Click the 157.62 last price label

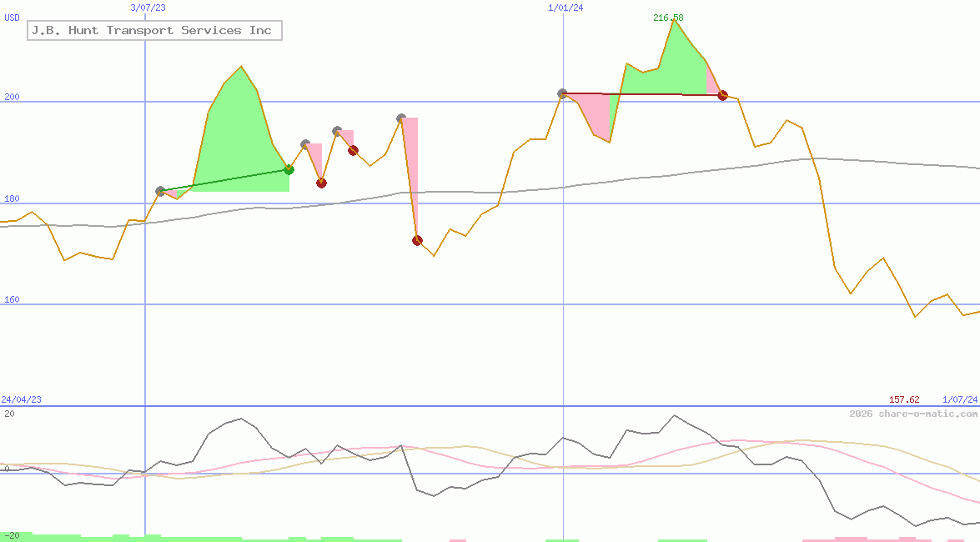click(x=904, y=399)
